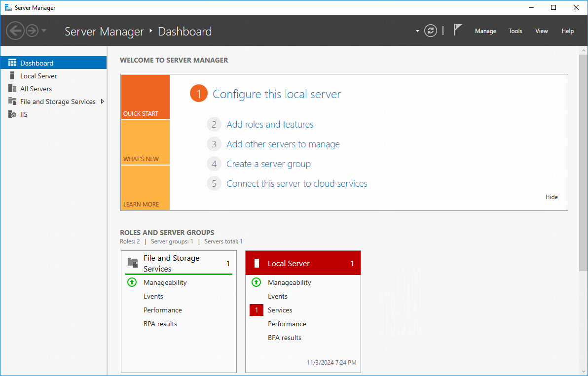588x376 pixels.
Task: Click Add other servers to manage
Action: [x=283, y=144]
